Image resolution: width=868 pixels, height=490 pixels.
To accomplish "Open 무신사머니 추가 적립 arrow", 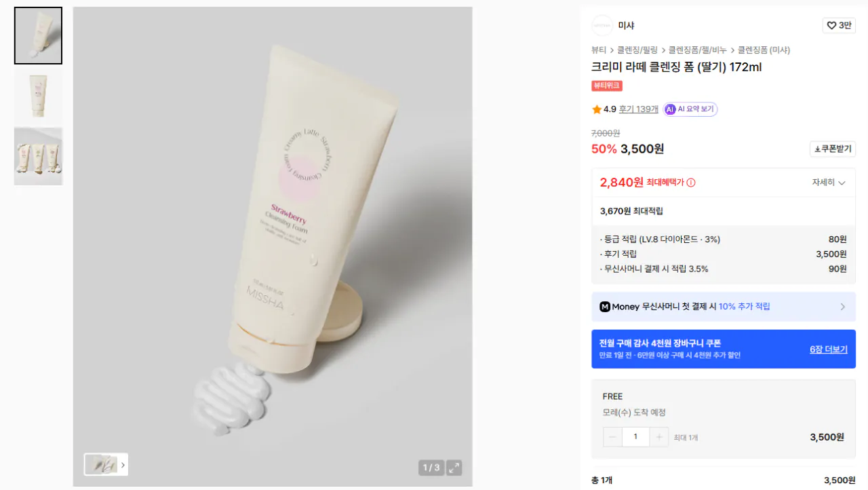I will pyautogui.click(x=843, y=307).
